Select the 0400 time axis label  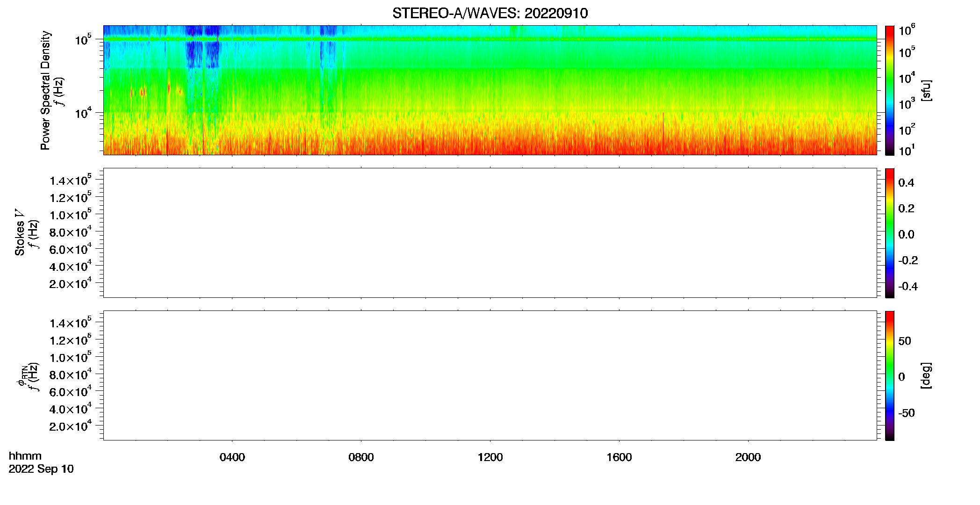pos(232,457)
